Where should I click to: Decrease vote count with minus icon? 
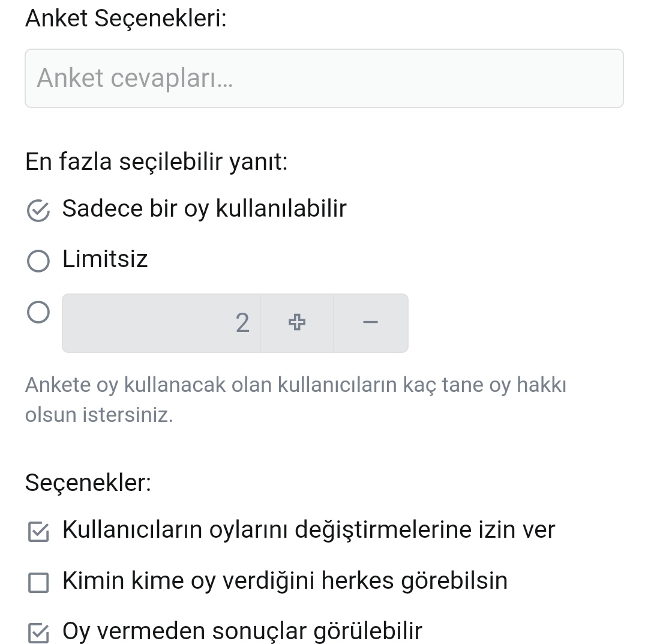point(371,323)
